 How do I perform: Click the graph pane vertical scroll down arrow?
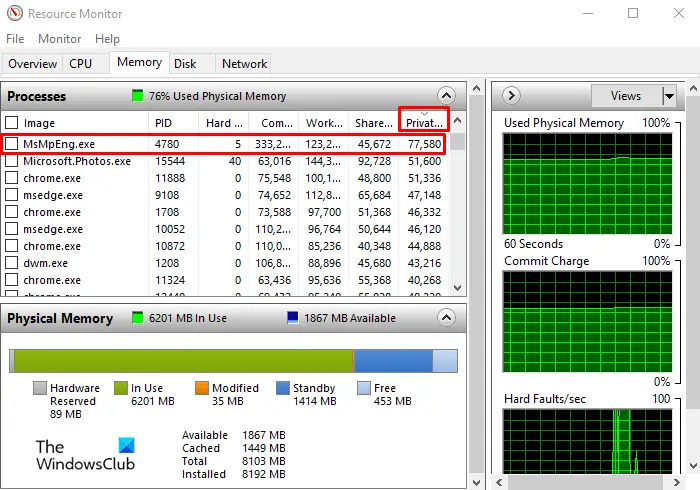693,466
